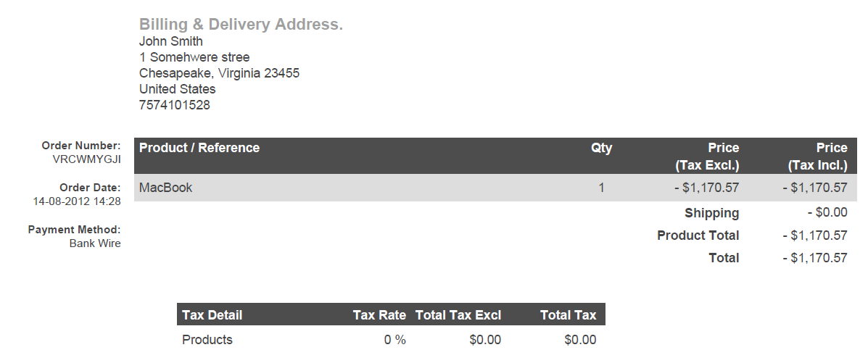868x363 pixels.
Task: Click the phone number 7574101528
Action: (175, 105)
